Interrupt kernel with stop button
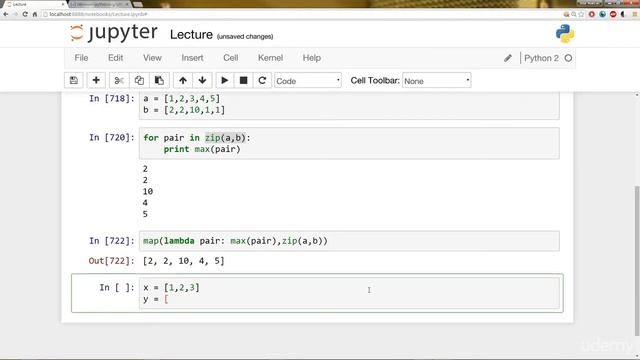 (243, 80)
